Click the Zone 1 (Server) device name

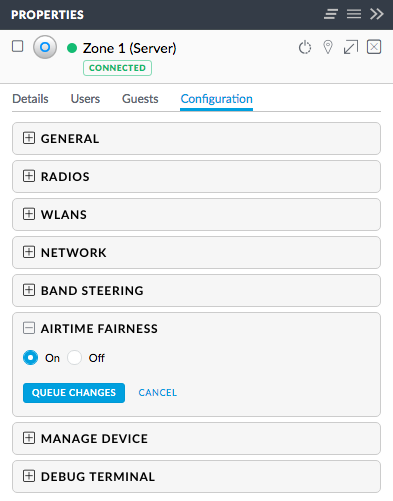point(129,48)
